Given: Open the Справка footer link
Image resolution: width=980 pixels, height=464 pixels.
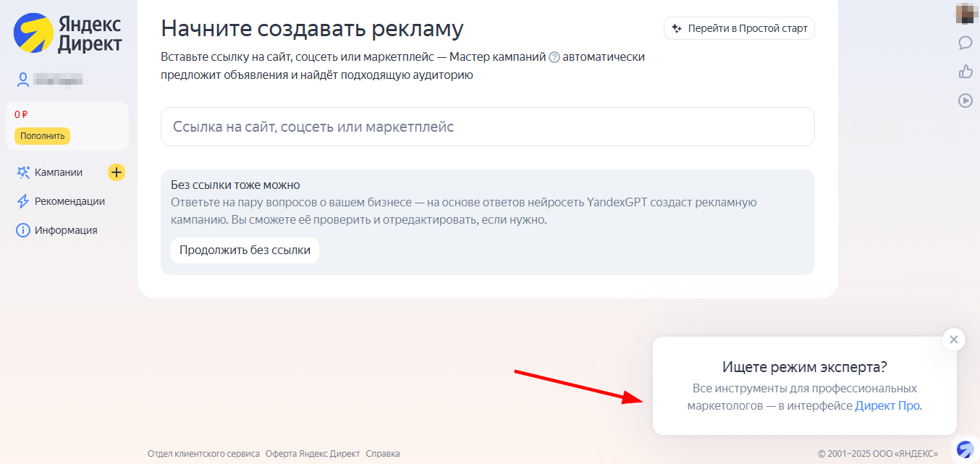Looking at the screenshot, I should [x=383, y=454].
